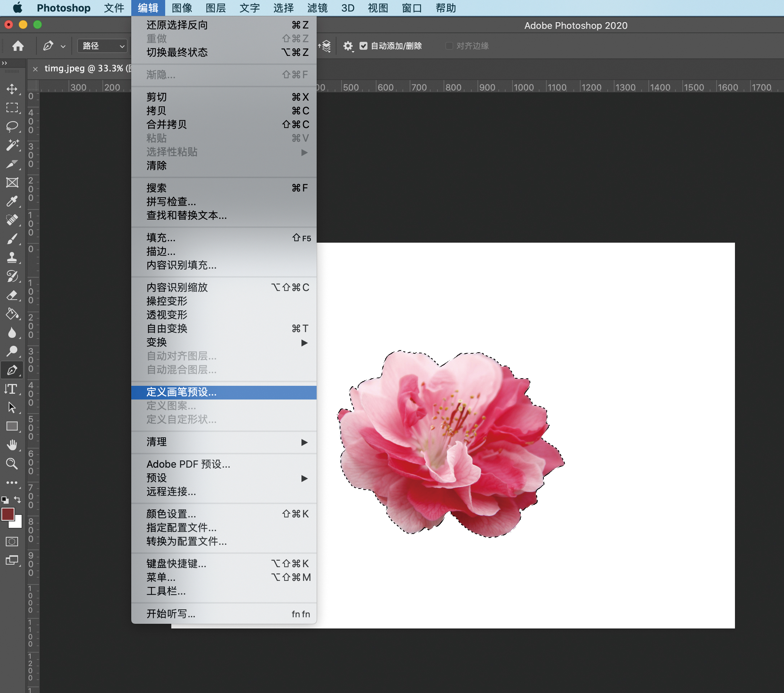784x693 pixels.
Task: Choose 内容识别填充... menu entry
Action: click(224, 265)
